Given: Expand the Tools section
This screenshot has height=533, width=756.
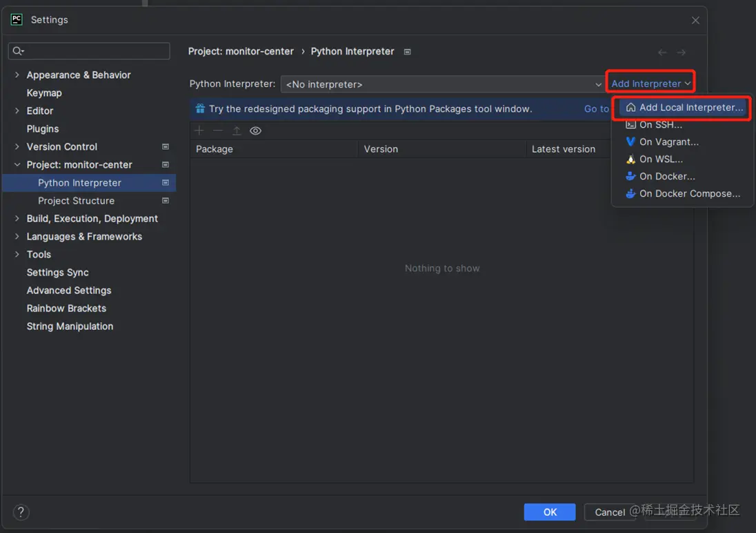Looking at the screenshot, I should (17, 254).
